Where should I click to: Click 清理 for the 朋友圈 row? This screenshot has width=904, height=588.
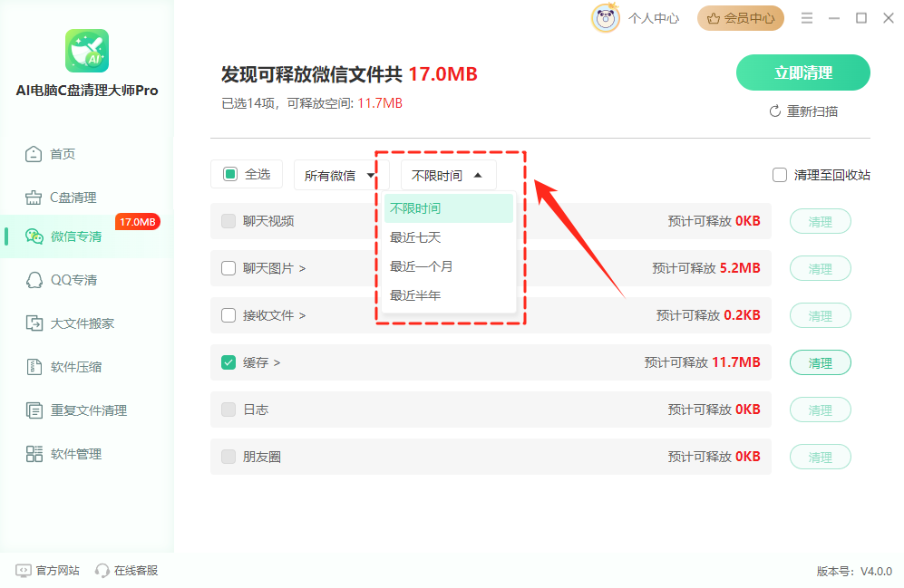(821, 458)
